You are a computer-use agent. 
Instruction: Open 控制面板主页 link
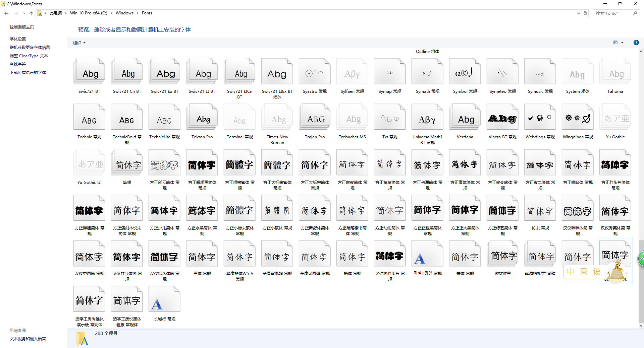[22, 27]
